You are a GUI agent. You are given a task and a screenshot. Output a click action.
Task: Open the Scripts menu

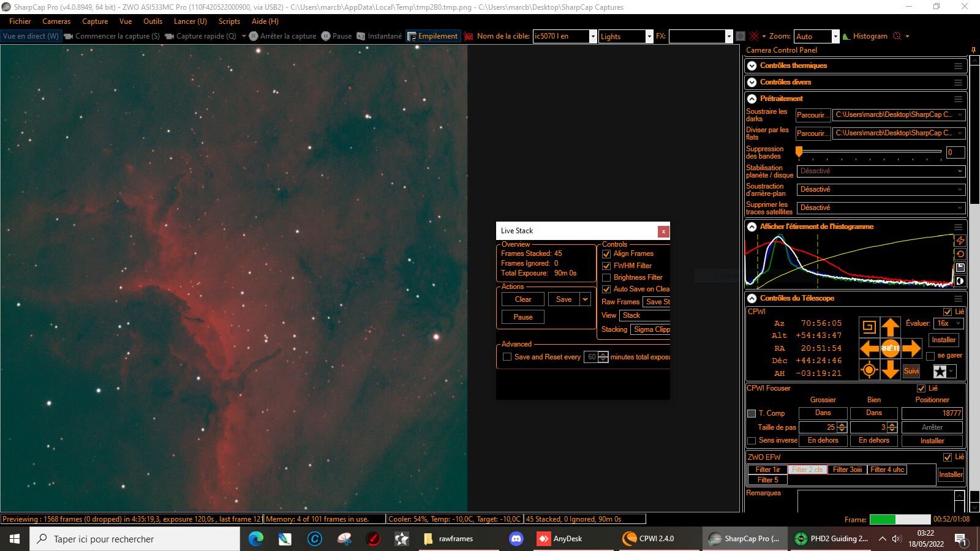point(229,21)
